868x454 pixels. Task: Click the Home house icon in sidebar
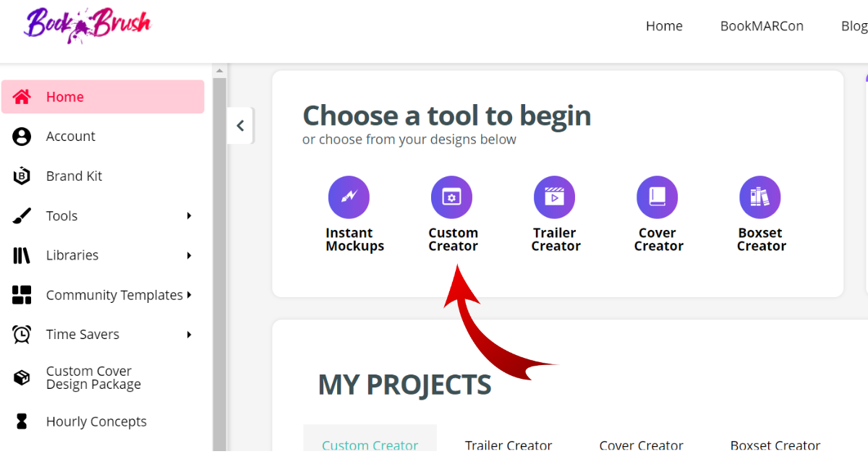pyautogui.click(x=22, y=97)
